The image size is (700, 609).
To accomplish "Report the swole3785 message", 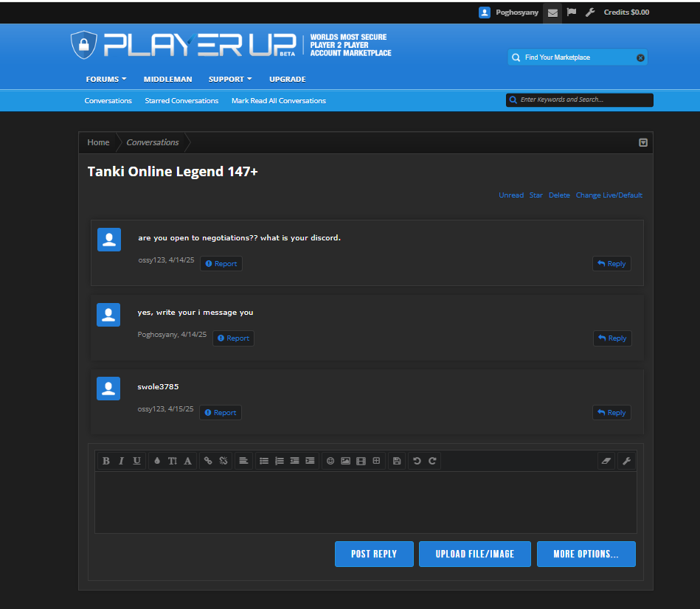I will [x=221, y=413].
